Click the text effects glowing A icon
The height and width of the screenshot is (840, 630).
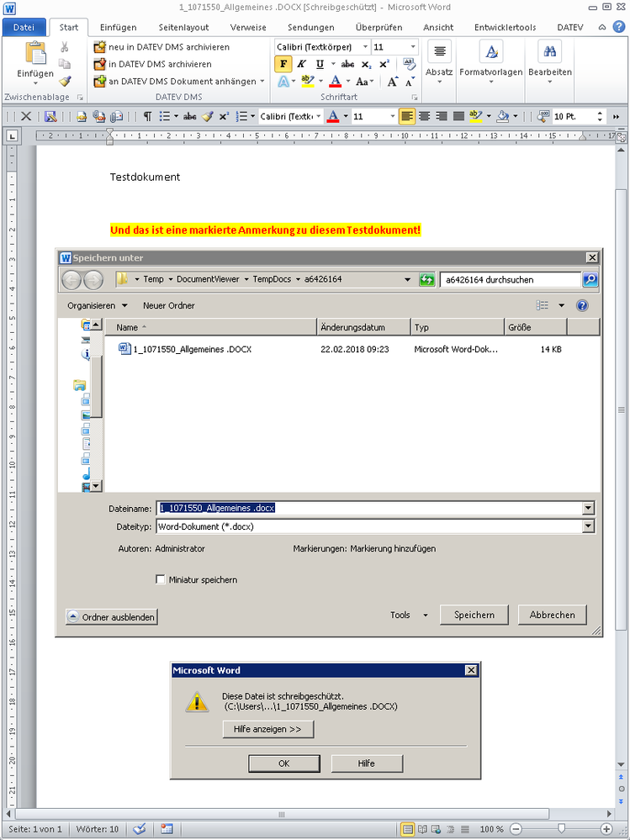tap(283, 82)
